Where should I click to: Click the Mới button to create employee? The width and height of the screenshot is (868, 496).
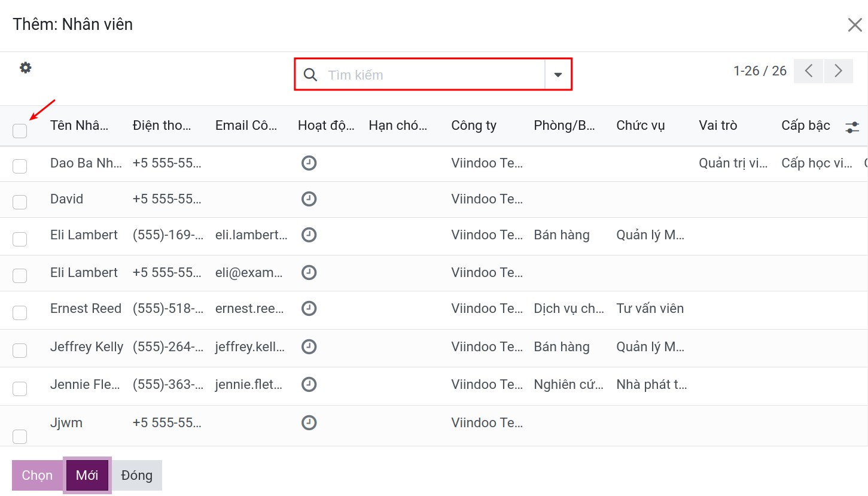tap(87, 474)
